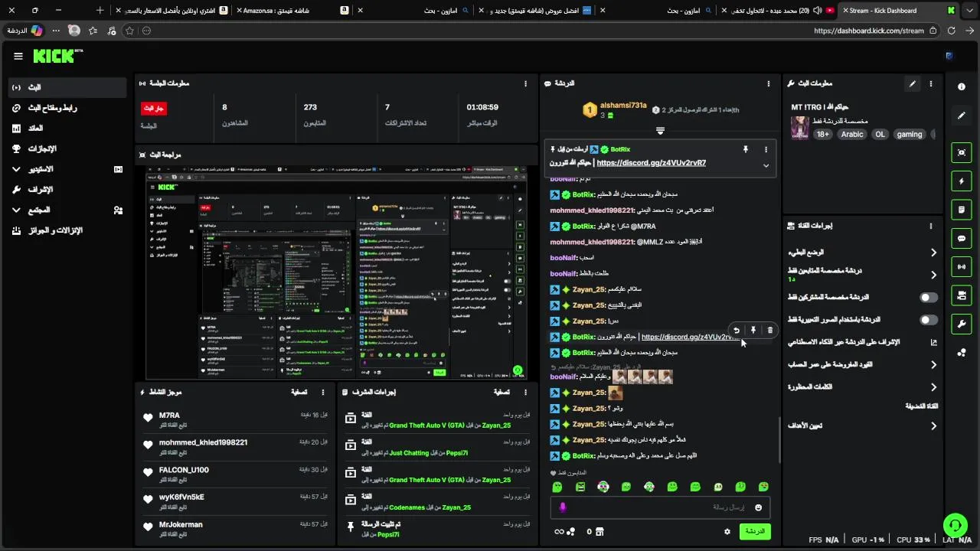The height and width of the screenshot is (551, 980).
Task: Pin the hovered BotRix discord message
Action: point(753,330)
